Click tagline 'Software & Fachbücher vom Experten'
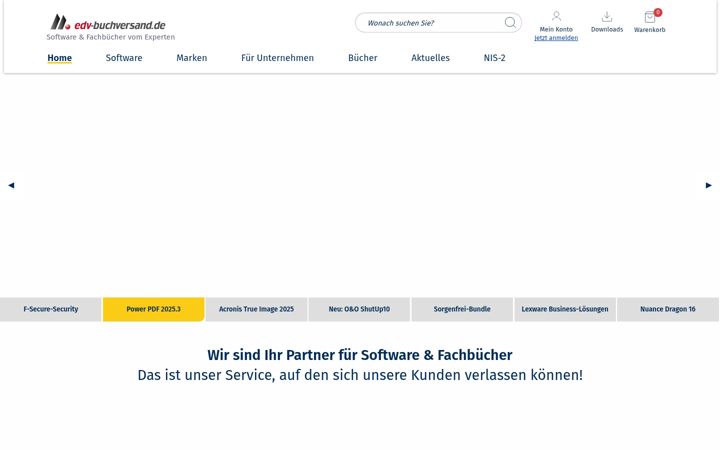The height and width of the screenshot is (450, 720). coord(111,37)
